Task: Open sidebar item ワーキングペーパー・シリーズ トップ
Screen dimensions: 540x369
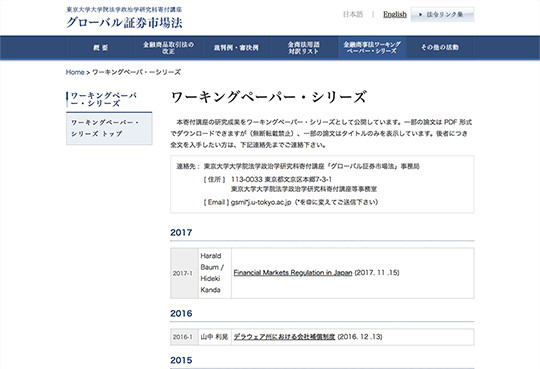Action: point(109,128)
